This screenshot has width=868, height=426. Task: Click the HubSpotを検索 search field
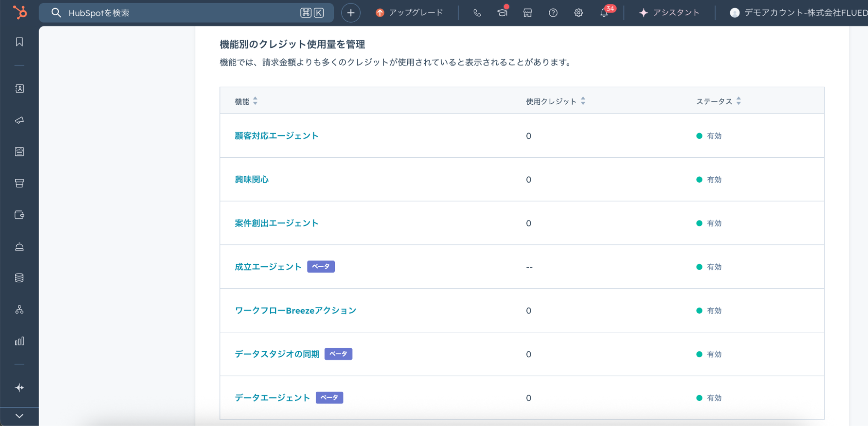click(182, 13)
